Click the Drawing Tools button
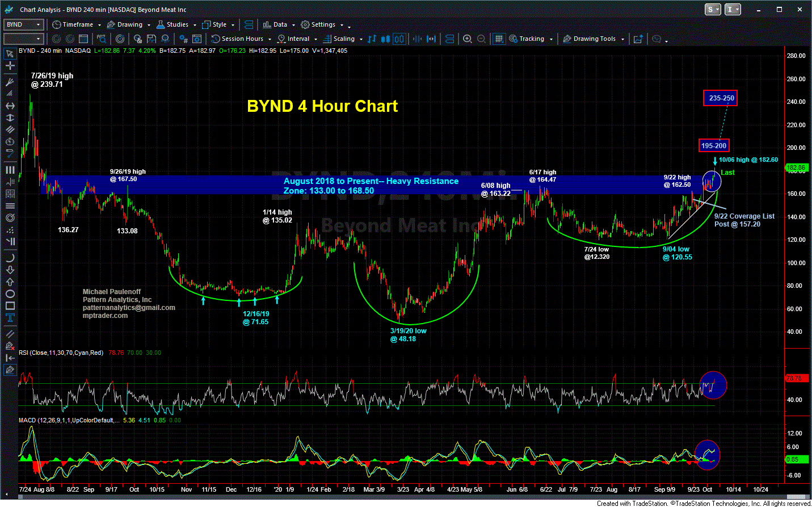Image resolution: width=812 pixels, height=507 pixels. coord(589,39)
